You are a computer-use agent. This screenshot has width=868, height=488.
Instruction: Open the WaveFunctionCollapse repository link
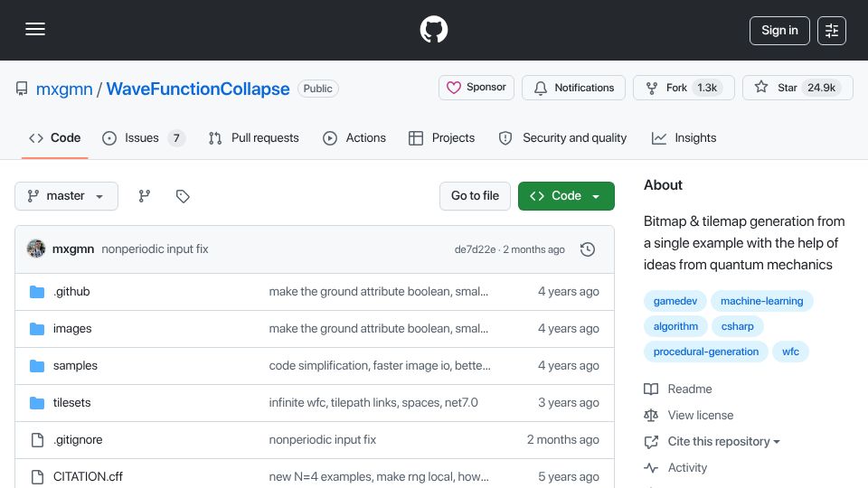click(x=198, y=89)
